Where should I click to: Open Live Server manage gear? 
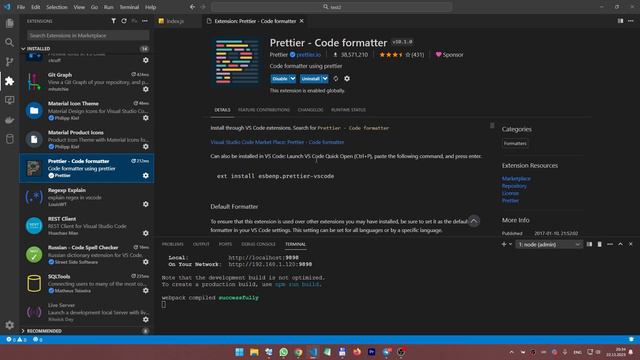(x=146, y=320)
